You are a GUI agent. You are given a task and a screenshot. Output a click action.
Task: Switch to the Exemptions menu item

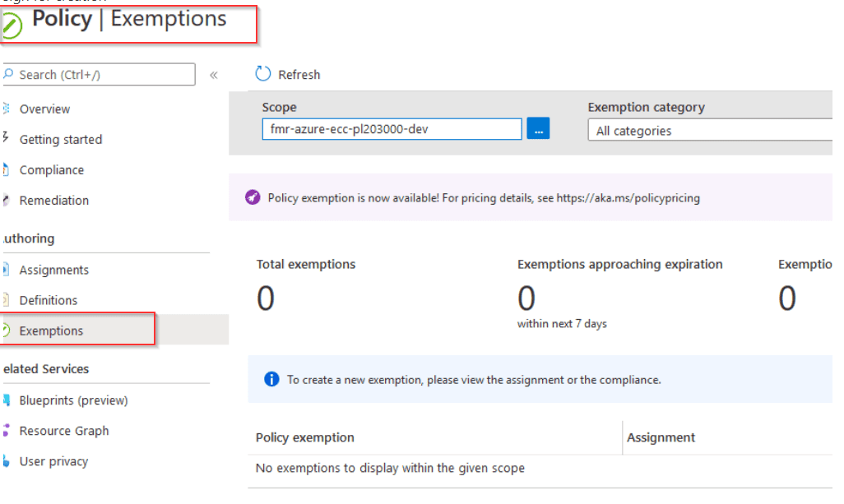pos(53,330)
